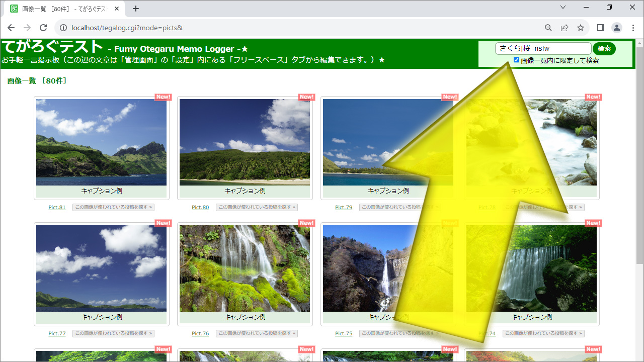Open Chrome three-dot menu
This screenshot has height=362, width=644.
click(x=633, y=28)
